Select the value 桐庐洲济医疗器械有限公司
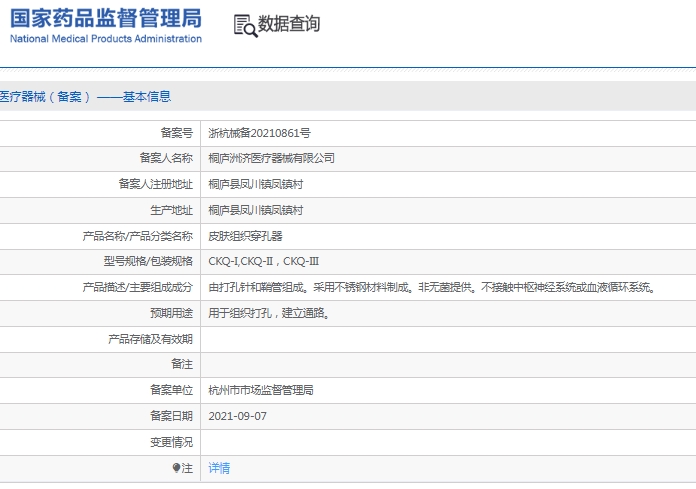Viewport: 696px width, 489px height. coord(272,158)
